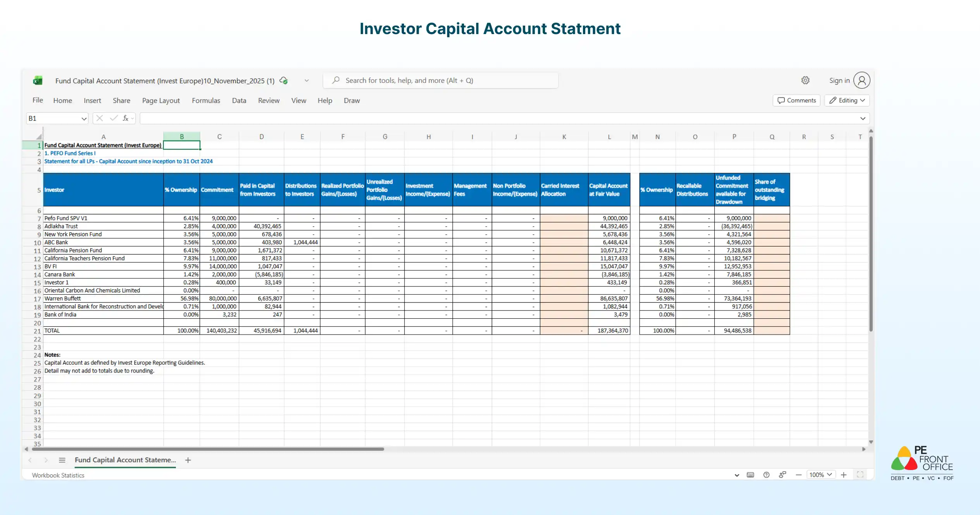980x515 pixels.
Task: Click the zoom out minus button
Action: (x=798, y=475)
